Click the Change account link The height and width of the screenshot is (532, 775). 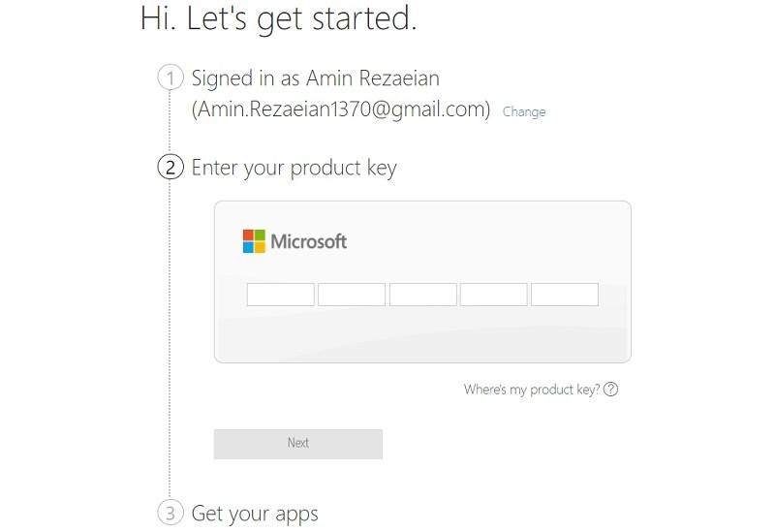(x=524, y=112)
